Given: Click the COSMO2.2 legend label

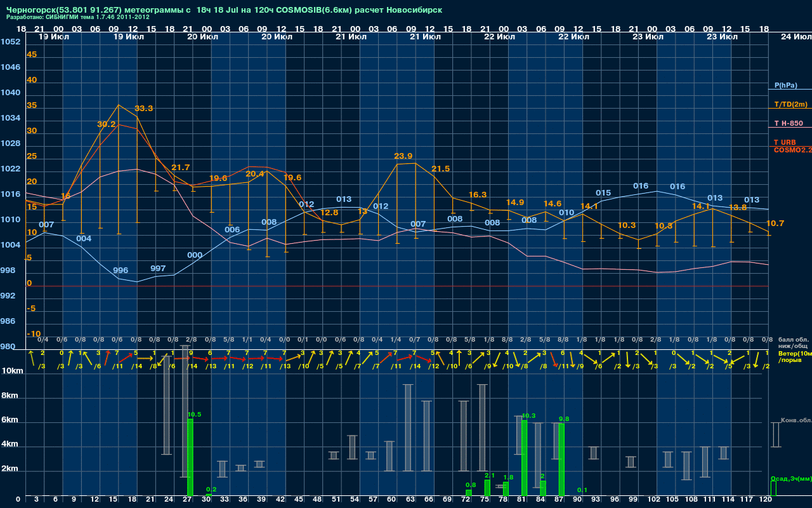Looking at the screenshot, I should coord(792,150).
